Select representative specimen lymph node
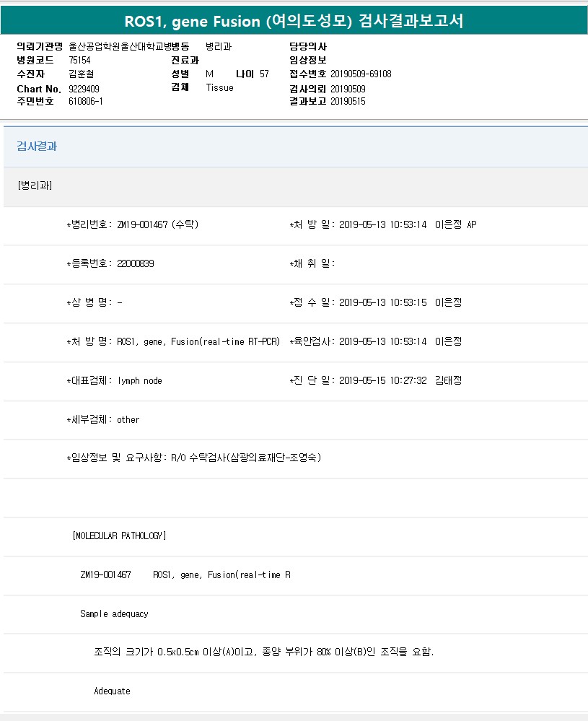The width and height of the screenshot is (588, 721). (x=140, y=381)
